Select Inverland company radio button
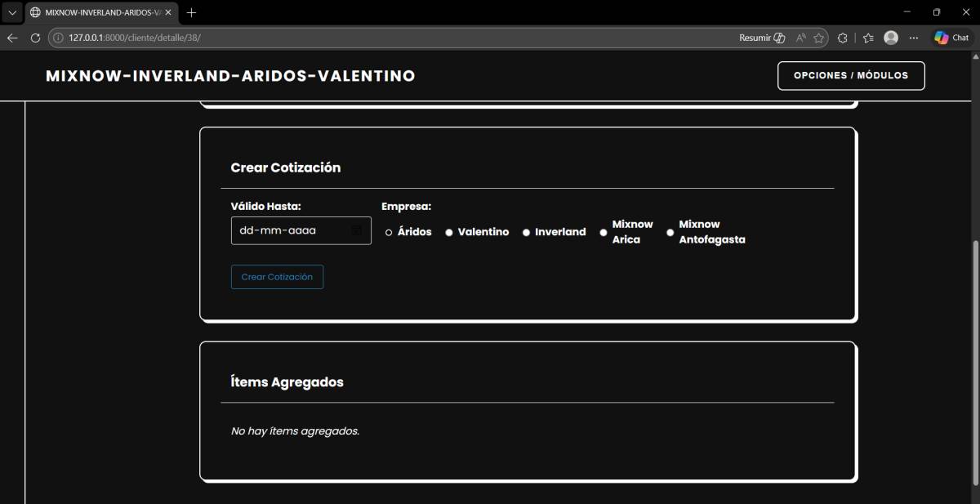Viewport: 980px width, 504px height. [x=526, y=233]
